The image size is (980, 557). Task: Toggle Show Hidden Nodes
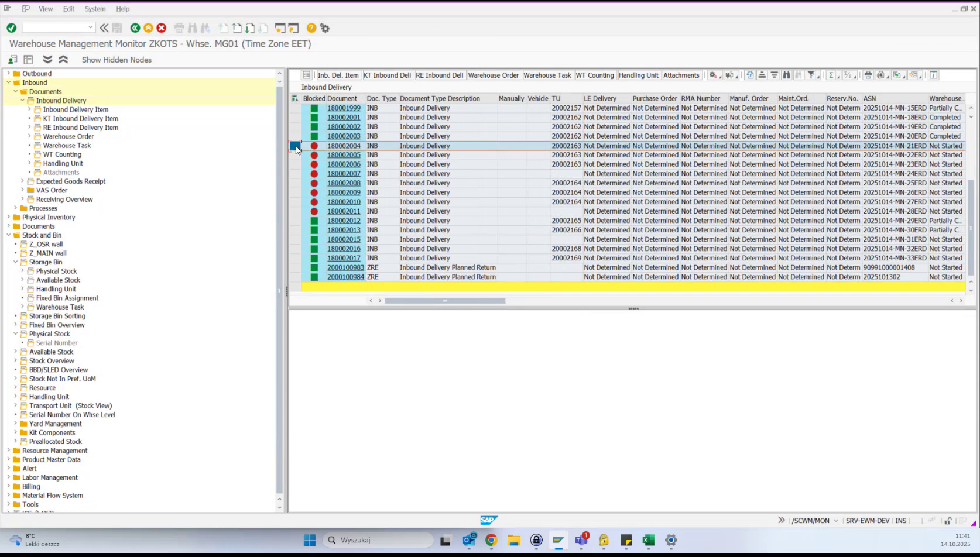(116, 60)
